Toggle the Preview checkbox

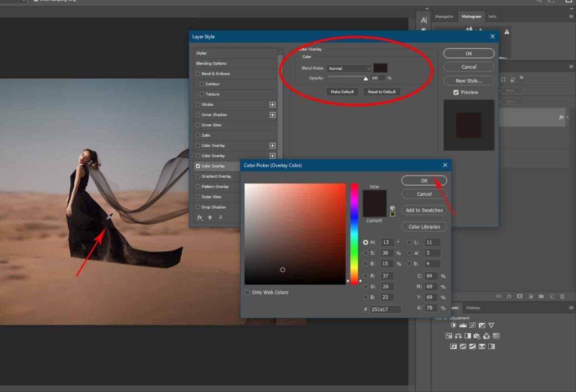[456, 92]
